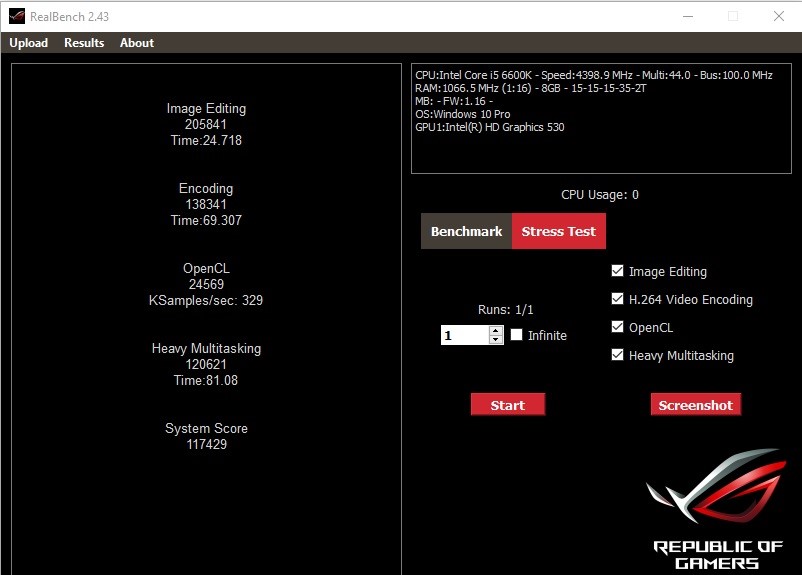
Task: Close the RealBench window
Action: [778, 16]
